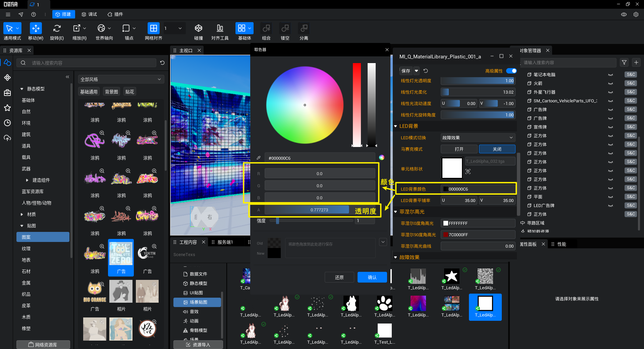644x349 pixels.
Task: Click the 镂空 hollow icon
Action: [x=285, y=28]
